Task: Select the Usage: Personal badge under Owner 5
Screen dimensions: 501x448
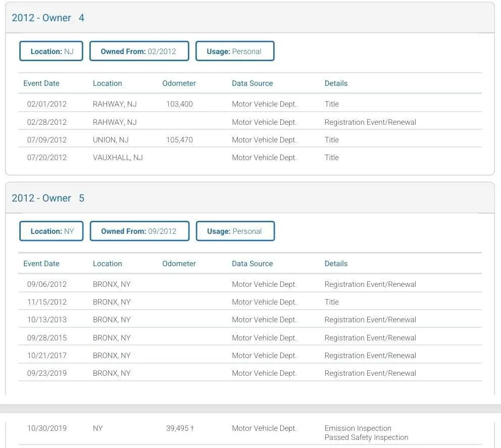Action: [235, 231]
